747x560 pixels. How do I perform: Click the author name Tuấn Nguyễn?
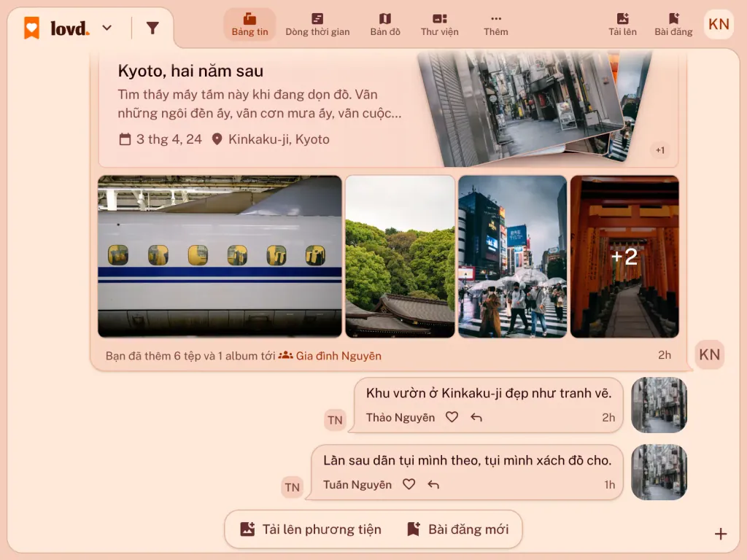coord(357,485)
